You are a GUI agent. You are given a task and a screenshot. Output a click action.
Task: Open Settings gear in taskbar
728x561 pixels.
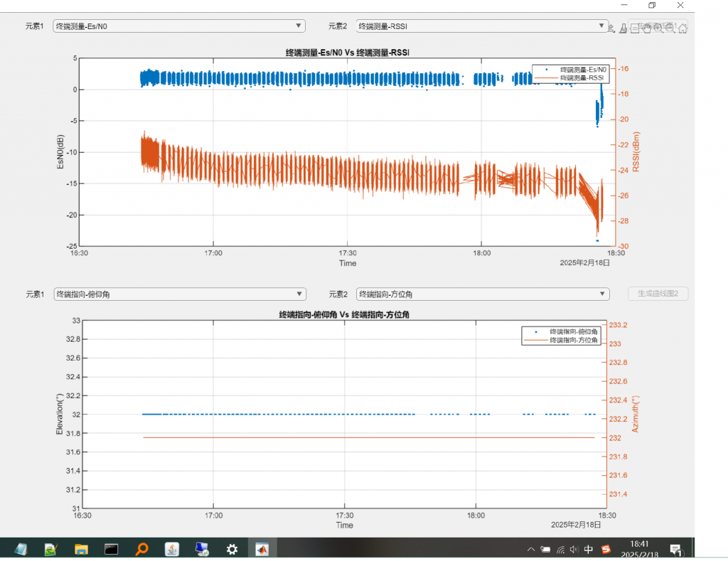(x=232, y=550)
